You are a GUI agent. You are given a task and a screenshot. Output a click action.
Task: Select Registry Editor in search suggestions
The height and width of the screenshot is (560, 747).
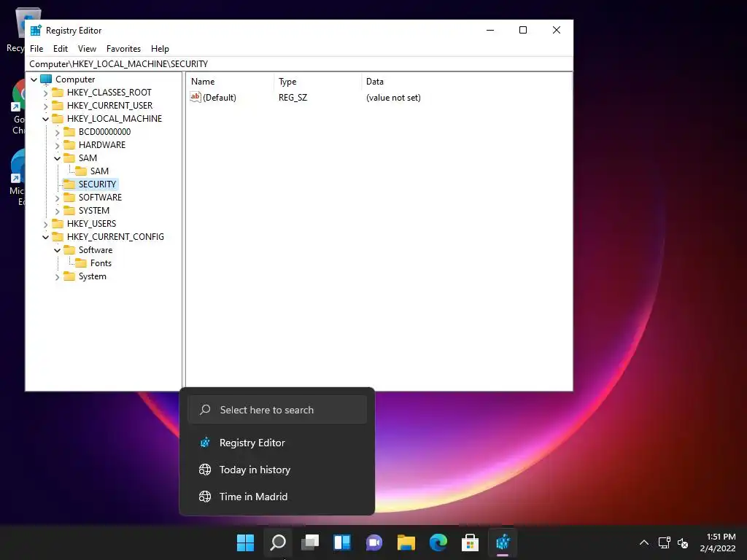(x=276, y=443)
